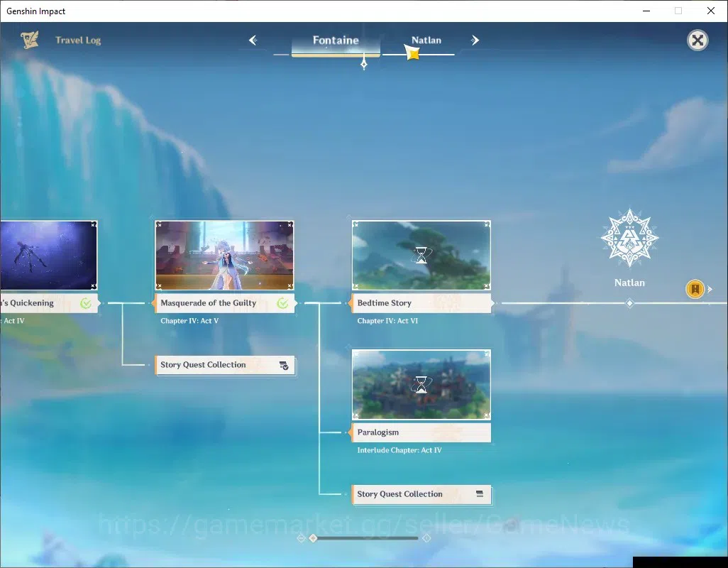Click Chapter IV: Act V subtitle
This screenshot has width=728, height=568.
click(x=189, y=321)
